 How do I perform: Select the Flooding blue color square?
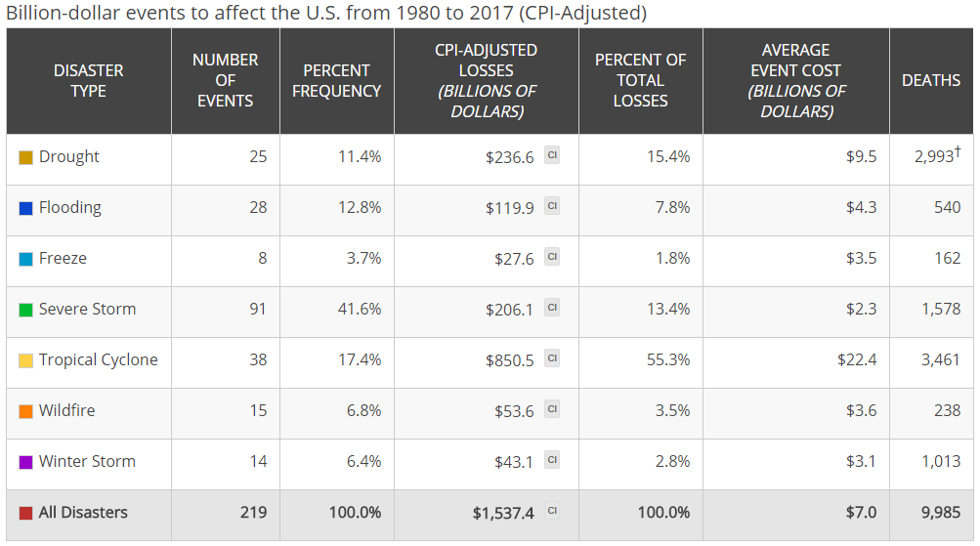[26, 208]
